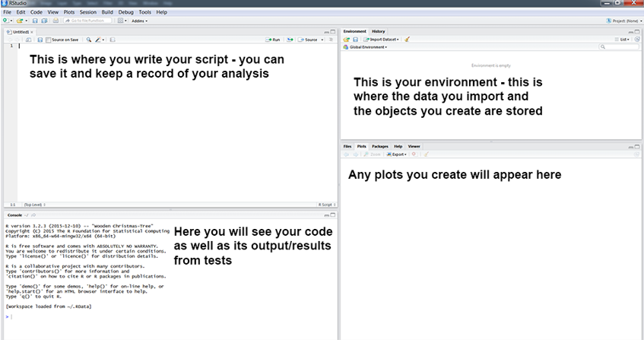Switch to the History tab
The width and height of the screenshot is (644, 340).
(378, 31)
